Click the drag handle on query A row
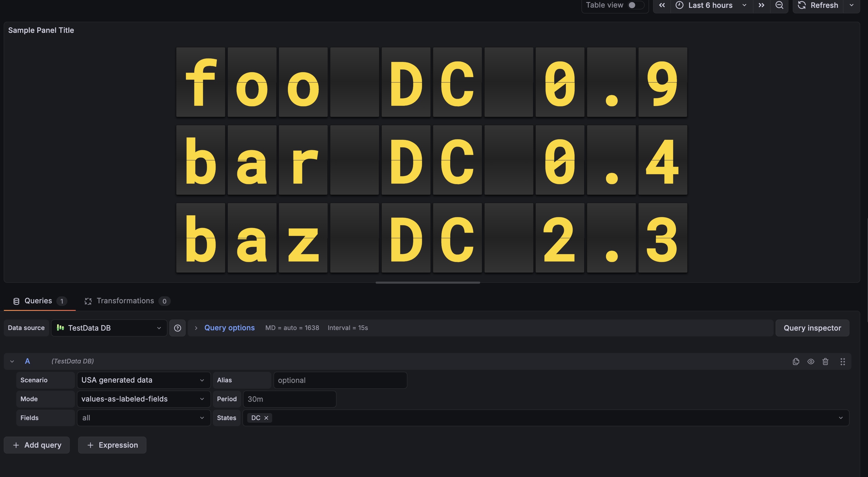 (843, 361)
